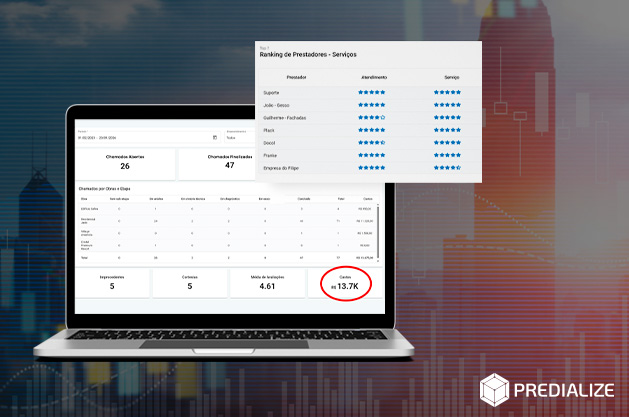Screen dimensions: 629x417
Task: Select the Custos card showing R$ 13.7K
Action: (345, 283)
